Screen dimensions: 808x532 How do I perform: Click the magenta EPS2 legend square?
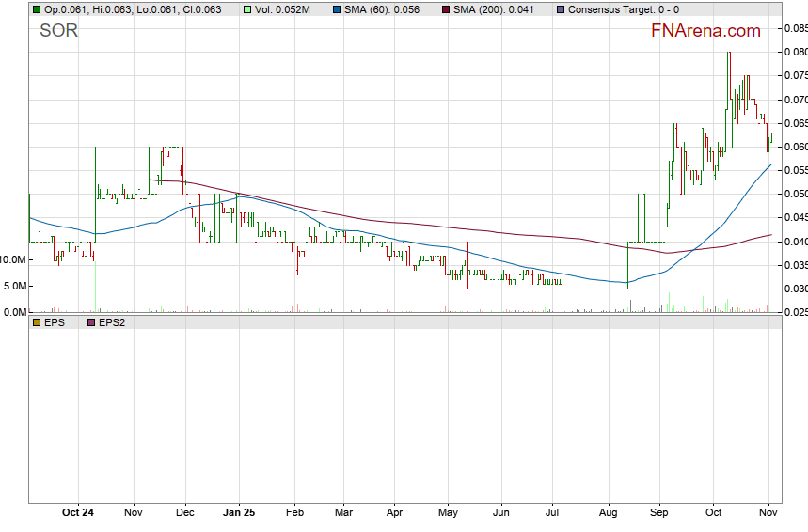(91, 321)
